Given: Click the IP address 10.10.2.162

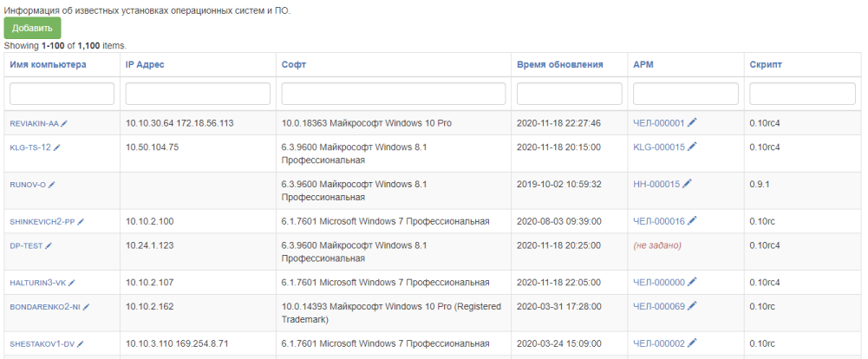Looking at the screenshot, I should [149, 306].
